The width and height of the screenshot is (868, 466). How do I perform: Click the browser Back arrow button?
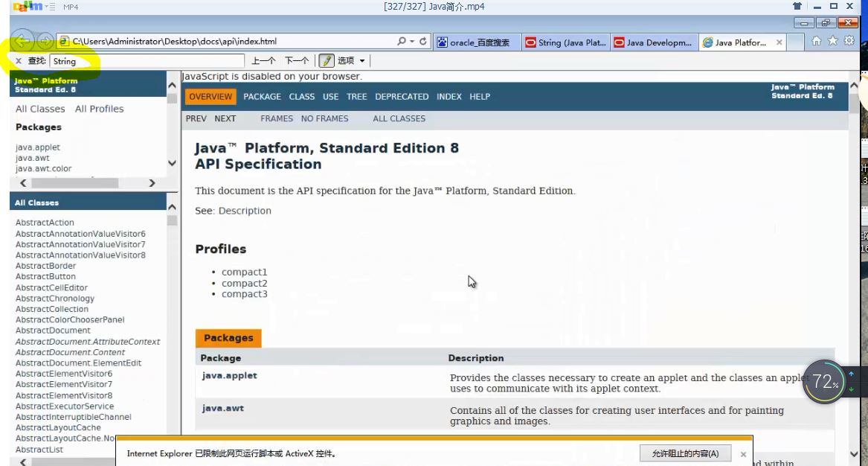23,41
